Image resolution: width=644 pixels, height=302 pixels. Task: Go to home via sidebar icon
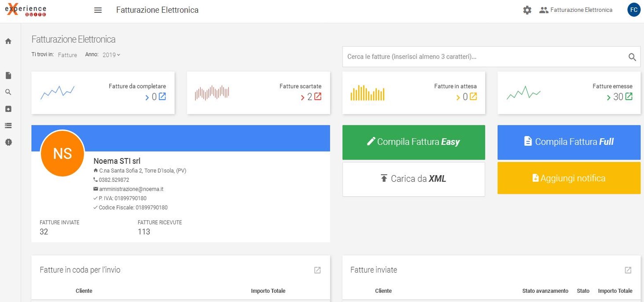[x=8, y=41]
